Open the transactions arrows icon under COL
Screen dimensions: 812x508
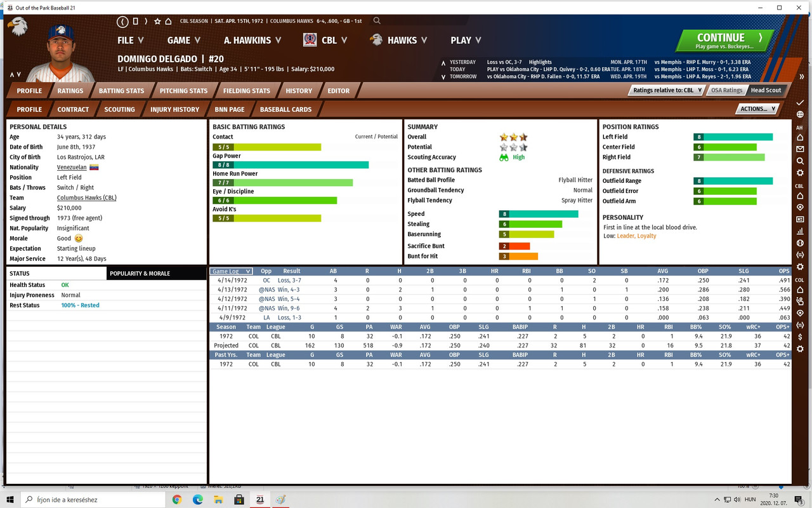tap(800, 325)
